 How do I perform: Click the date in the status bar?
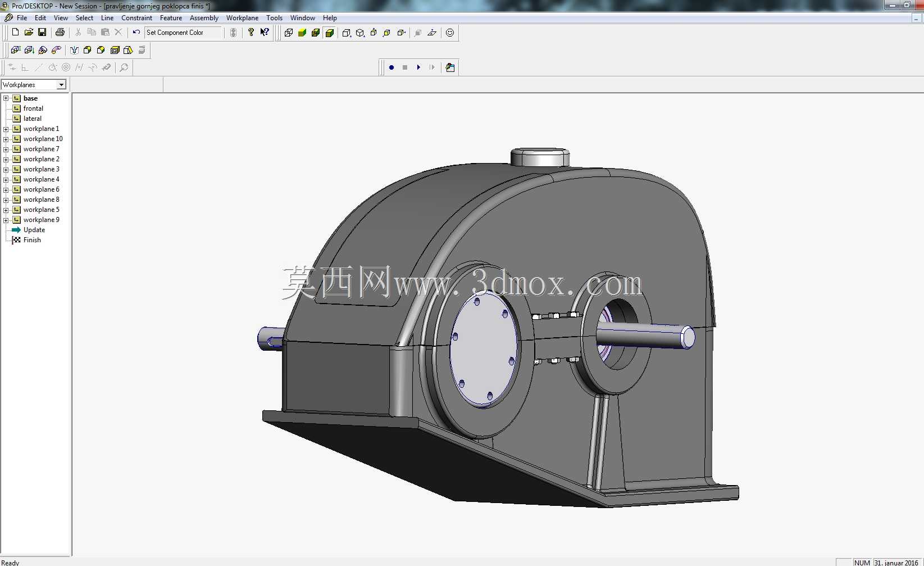(896, 562)
